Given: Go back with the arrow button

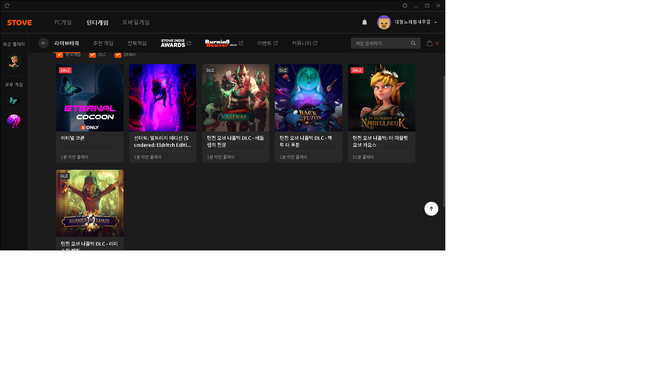Looking at the screenshot, I should (43, 43).
